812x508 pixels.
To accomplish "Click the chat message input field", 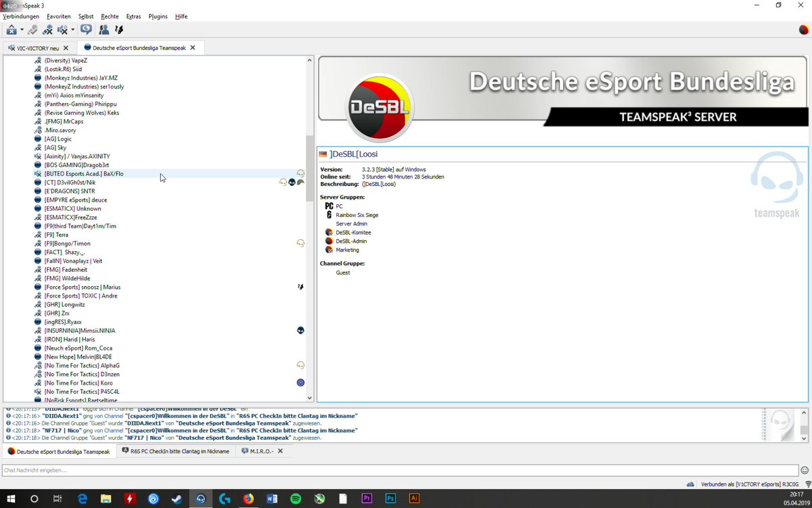I will pyautogui.click(x=400, y=469).
